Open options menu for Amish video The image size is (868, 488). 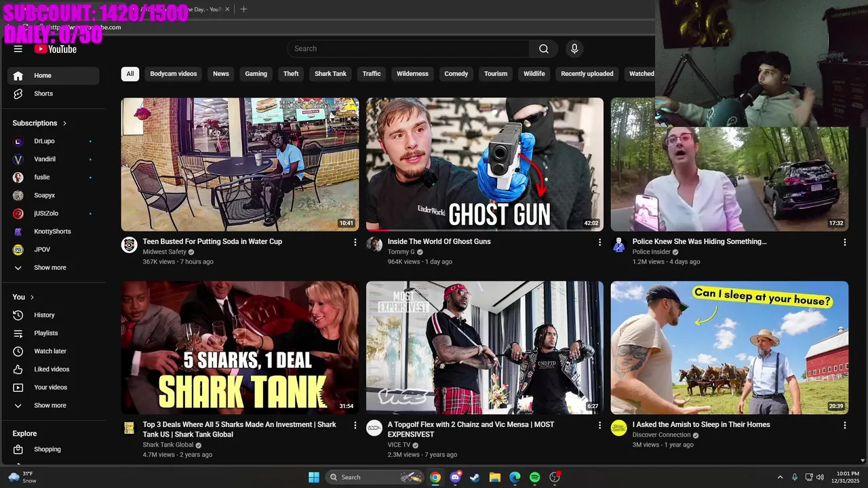coord(844,425)
